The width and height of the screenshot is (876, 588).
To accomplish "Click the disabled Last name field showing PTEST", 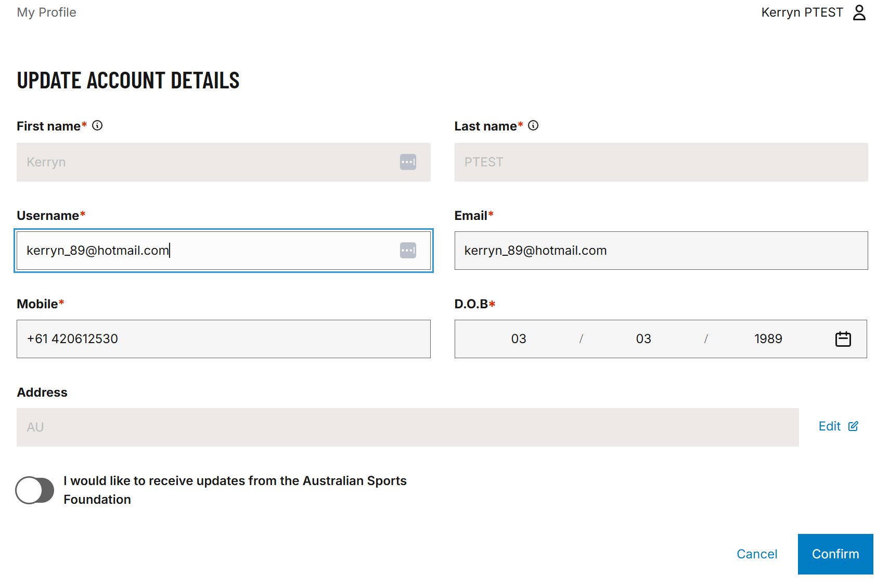I will pyautogui.click(x=661, y=162).
